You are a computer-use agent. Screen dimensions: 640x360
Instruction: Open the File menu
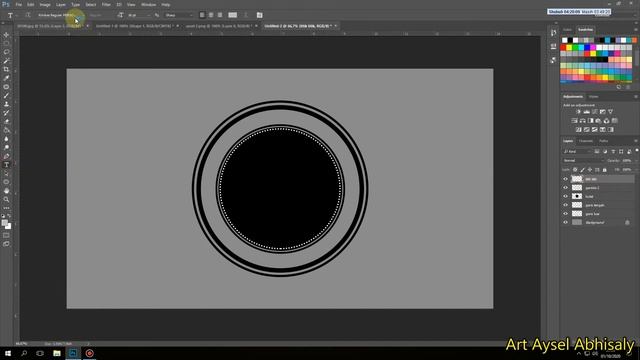click(19, 4)
